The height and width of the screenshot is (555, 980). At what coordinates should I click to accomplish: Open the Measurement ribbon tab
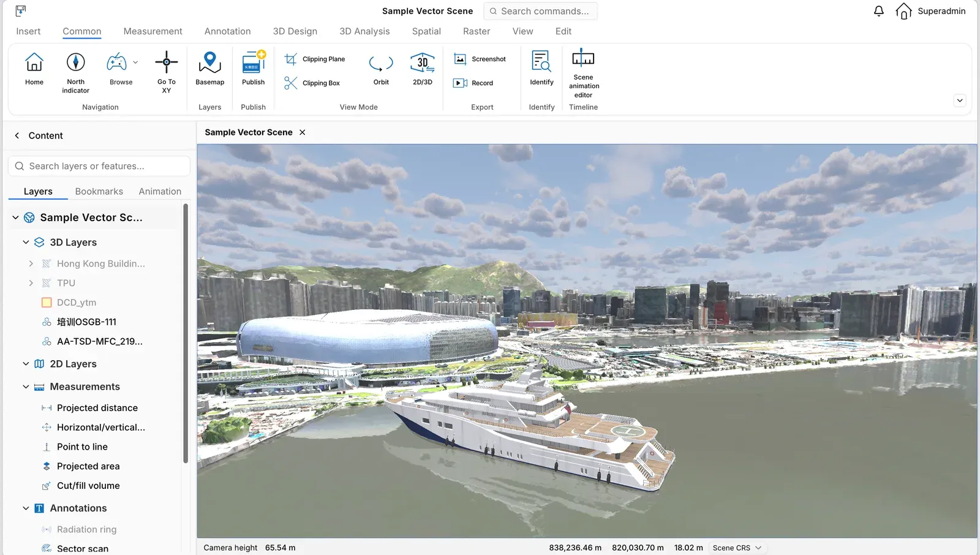click(153, 31)
